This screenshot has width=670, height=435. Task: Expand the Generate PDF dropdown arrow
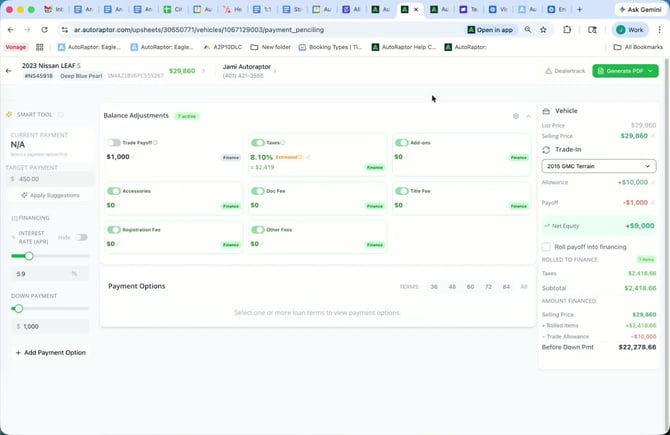point(651,71)
